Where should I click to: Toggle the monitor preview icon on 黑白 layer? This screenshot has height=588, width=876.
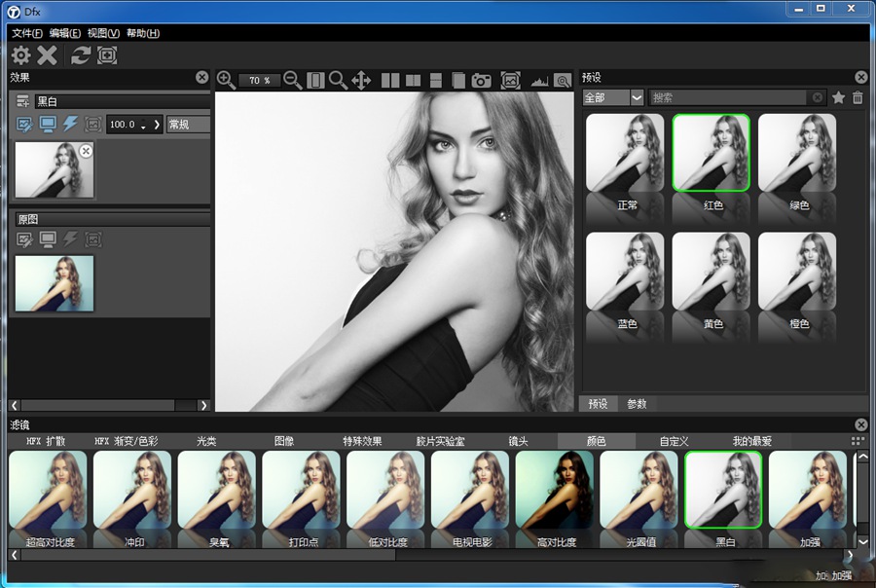48,124
